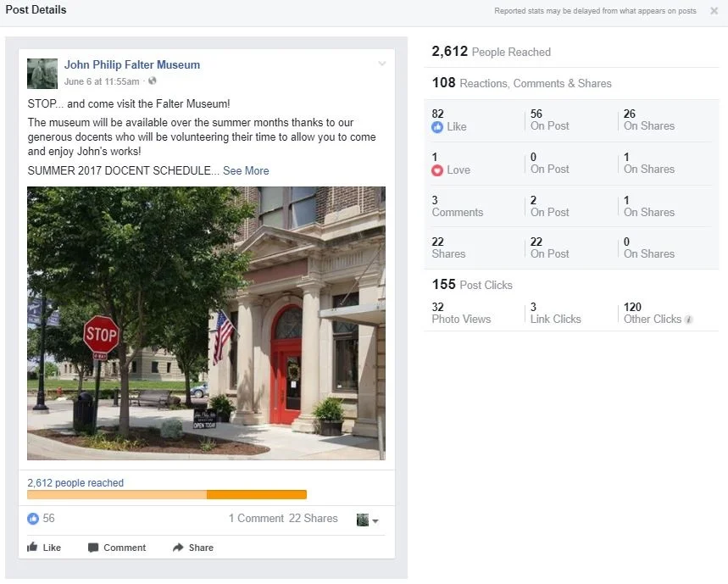Viewport: 728px width, 584px height.
Task: Click the Share button
Action: coord(193,548)
